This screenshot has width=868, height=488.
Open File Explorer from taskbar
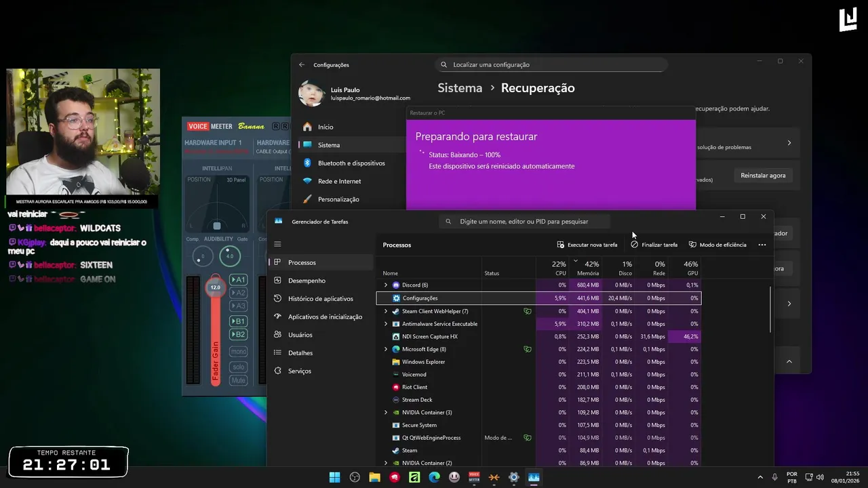pyautogui.click(x=374, y=477)
